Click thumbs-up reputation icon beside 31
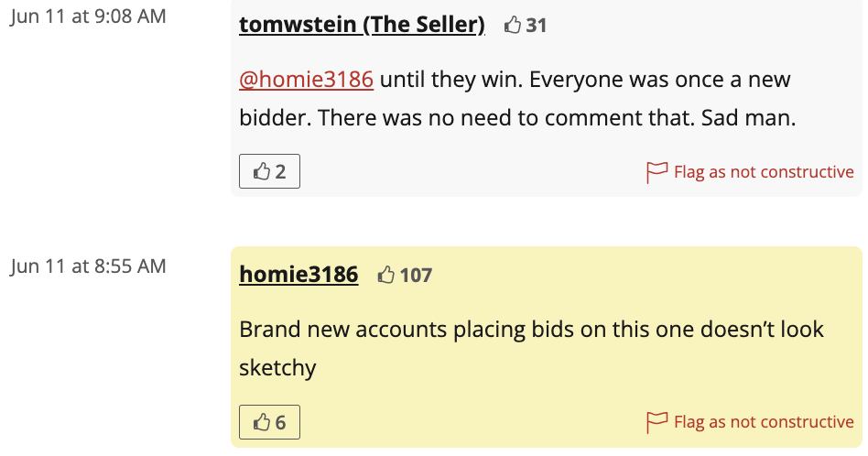 point(513,26)
